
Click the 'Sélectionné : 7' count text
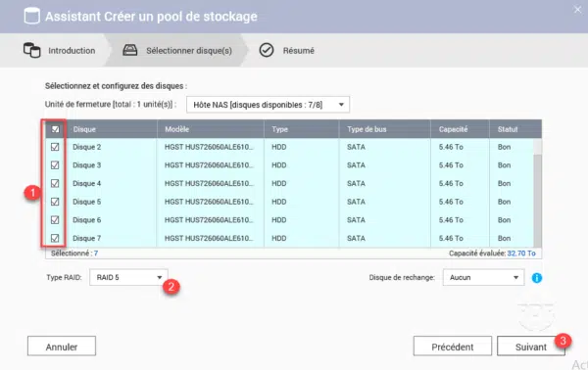[x=74, y=254]
